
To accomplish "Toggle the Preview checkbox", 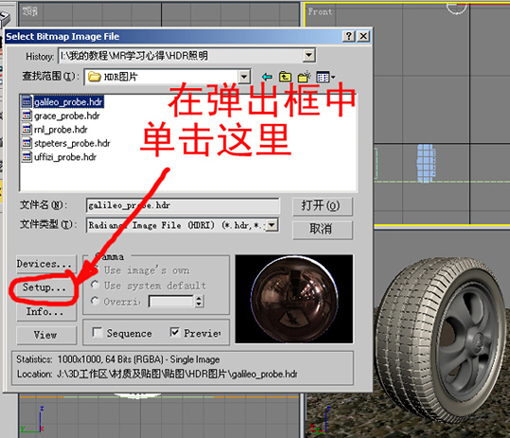I will click(175, 332).
